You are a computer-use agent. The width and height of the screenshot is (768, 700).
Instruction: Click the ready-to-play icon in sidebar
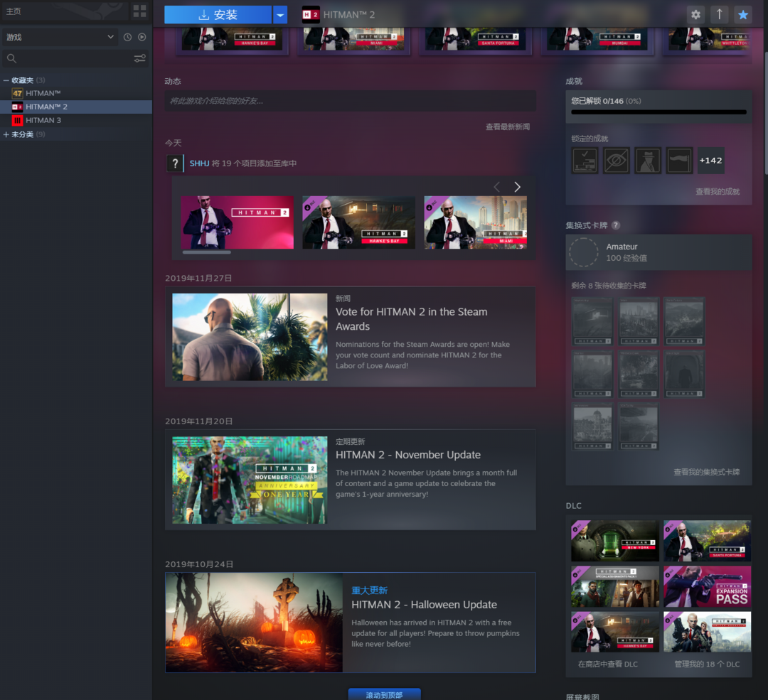[x=142, y=37]
